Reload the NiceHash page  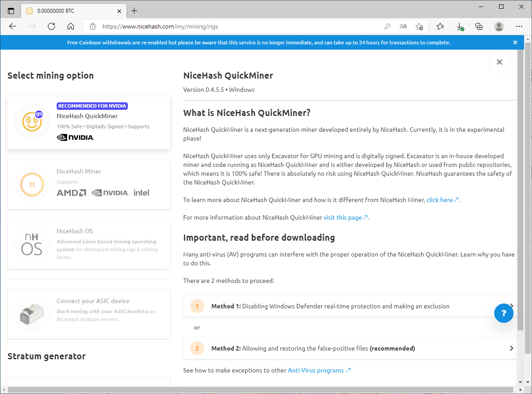tap(51, 26)
